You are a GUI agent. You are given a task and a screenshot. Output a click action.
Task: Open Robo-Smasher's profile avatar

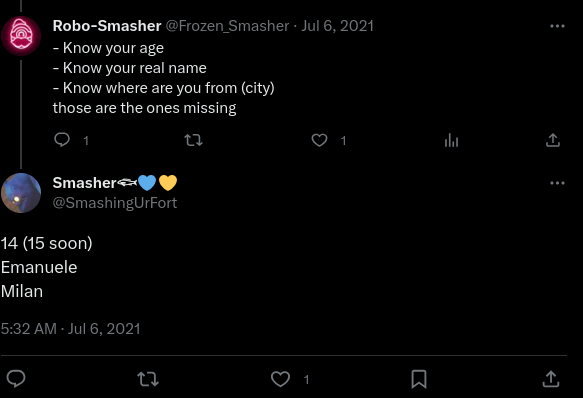pos(21,36)
